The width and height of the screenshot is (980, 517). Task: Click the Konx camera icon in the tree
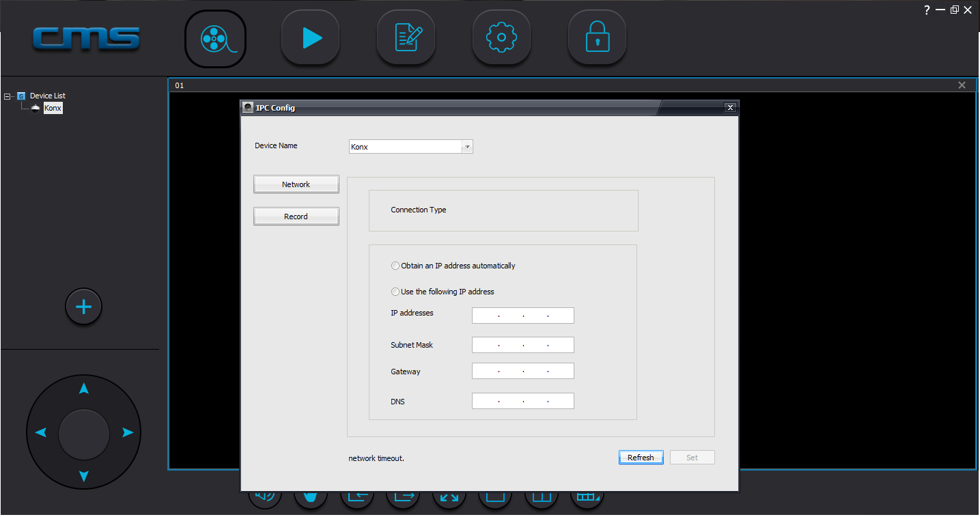[36, 109]
